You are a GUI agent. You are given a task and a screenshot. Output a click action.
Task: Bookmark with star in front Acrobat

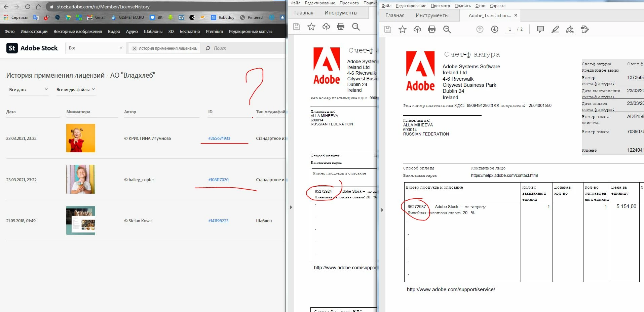pos(403,29)
